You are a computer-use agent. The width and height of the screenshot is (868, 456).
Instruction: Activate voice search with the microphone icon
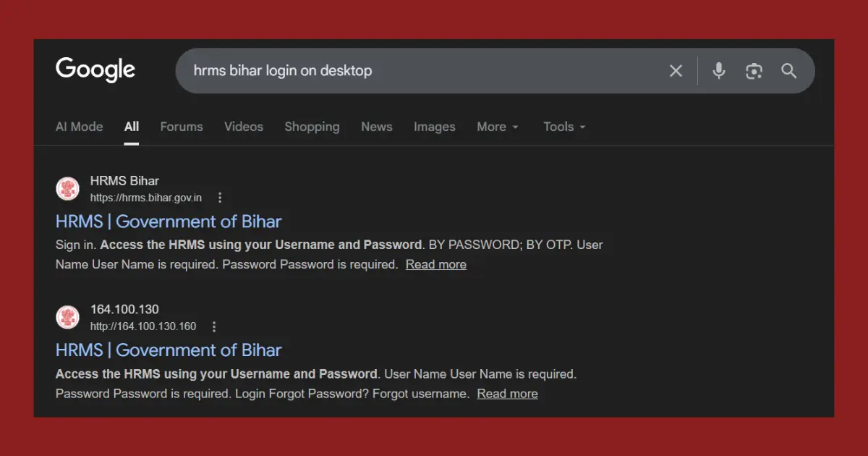[718, 70]
